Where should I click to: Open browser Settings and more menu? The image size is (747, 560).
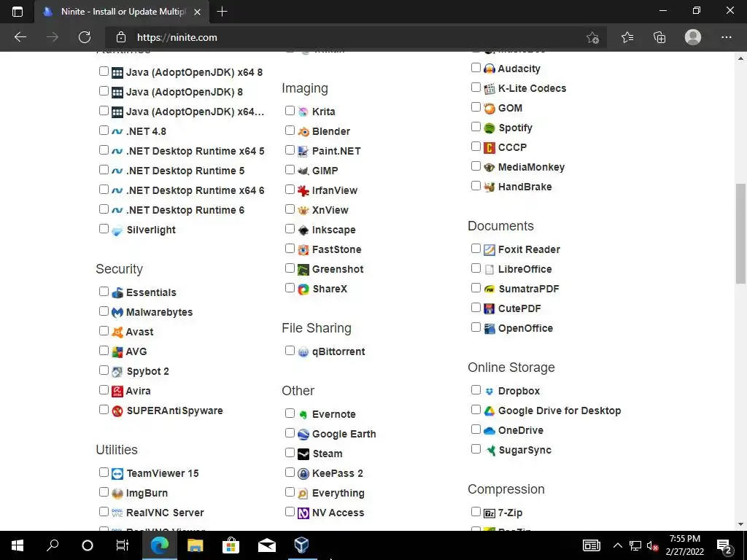(x=726, y=37)
